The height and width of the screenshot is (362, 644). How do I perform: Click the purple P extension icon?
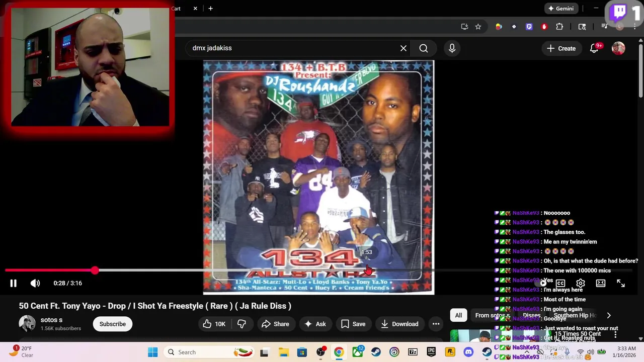(x=529, y=27)
